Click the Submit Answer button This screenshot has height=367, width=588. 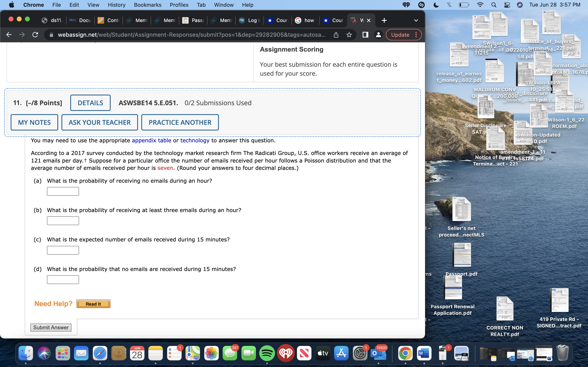click(x=51, y=327)
